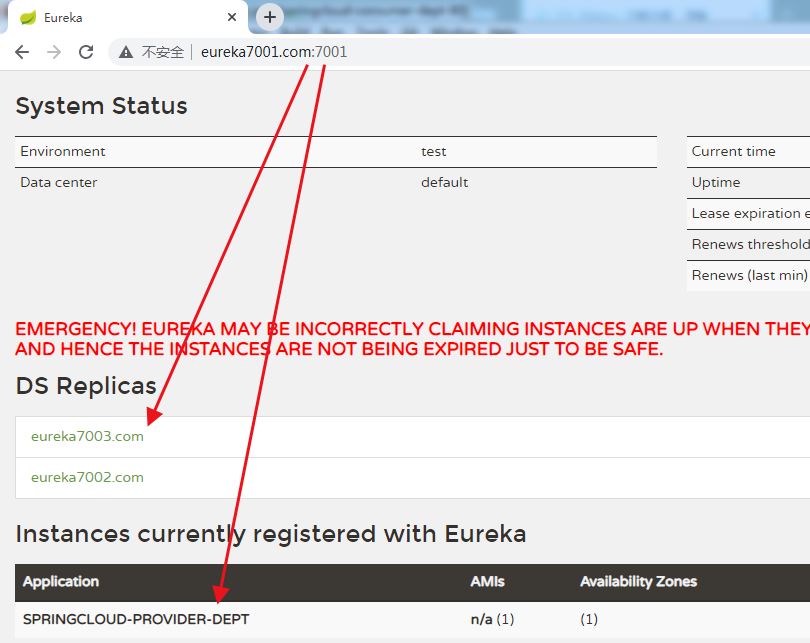Click the browser back arrow
The width and height of the screenshot is (810, 643).
click(x=22, y=52)
